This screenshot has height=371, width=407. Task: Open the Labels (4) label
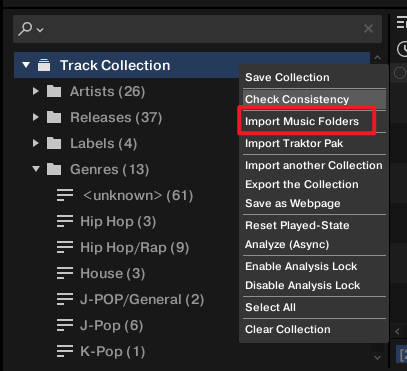pos(103,143)
